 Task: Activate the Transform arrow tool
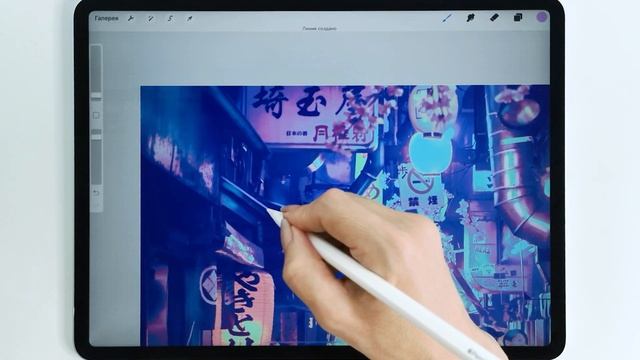point(189,19)
